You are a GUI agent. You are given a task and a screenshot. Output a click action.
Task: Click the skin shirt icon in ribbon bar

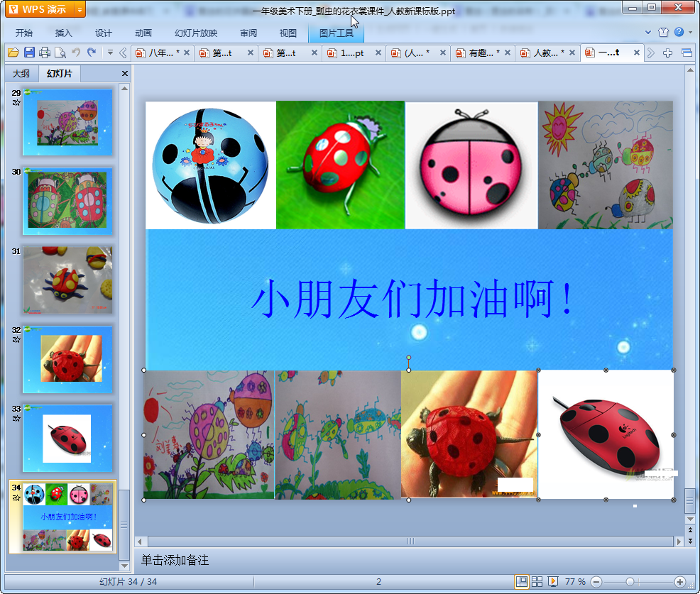[x=663, y=32]
